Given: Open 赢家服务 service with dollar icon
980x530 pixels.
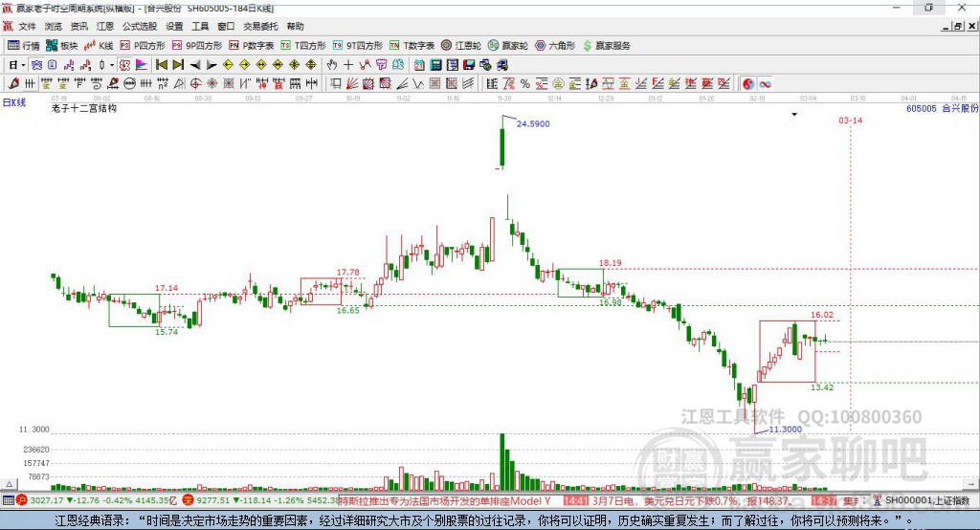Looking at the screenshot, I should click(606, 46).
